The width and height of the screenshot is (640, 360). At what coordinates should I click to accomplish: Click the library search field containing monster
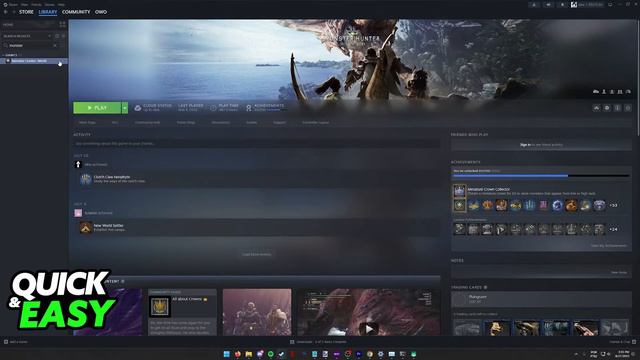[31, 46]
